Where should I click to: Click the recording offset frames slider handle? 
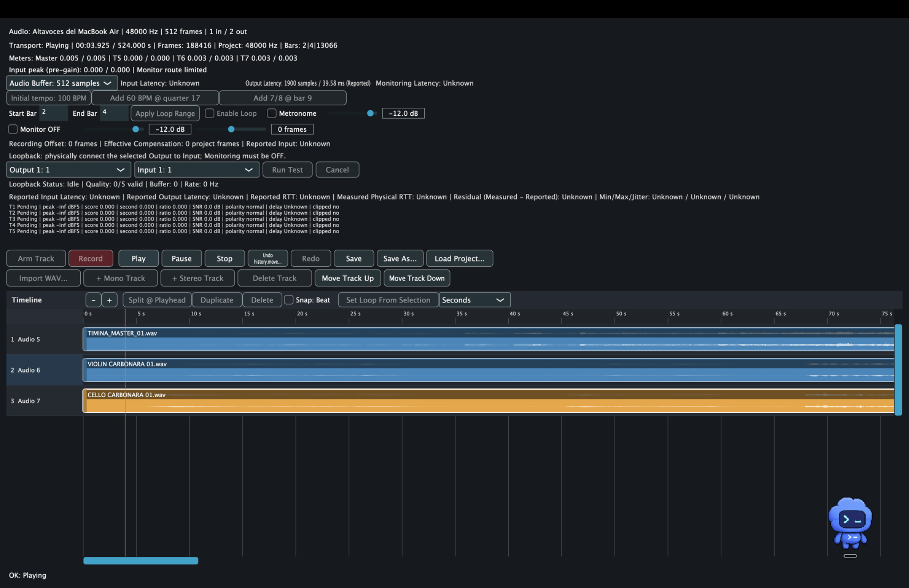(x=231, y=129)
